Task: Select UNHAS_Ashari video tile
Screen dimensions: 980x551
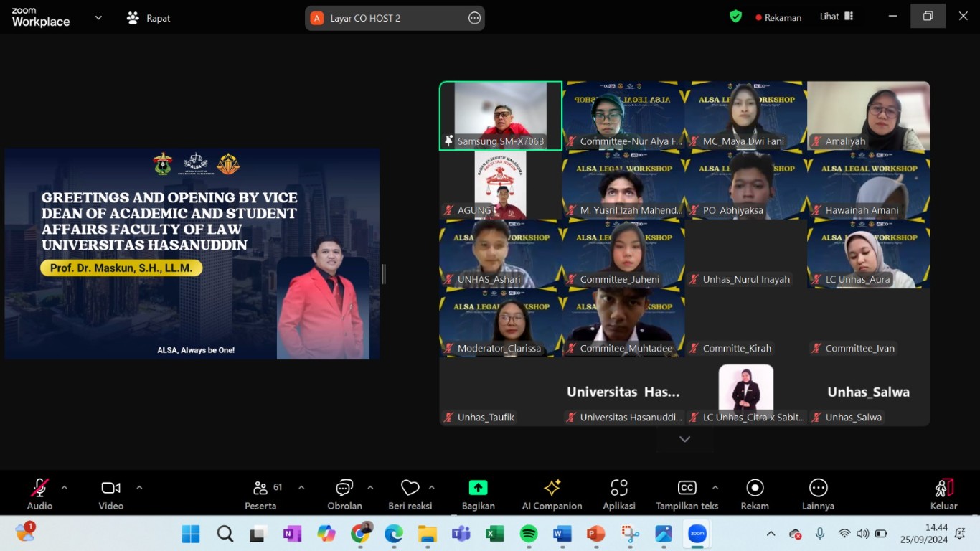Action: (501, 253)
